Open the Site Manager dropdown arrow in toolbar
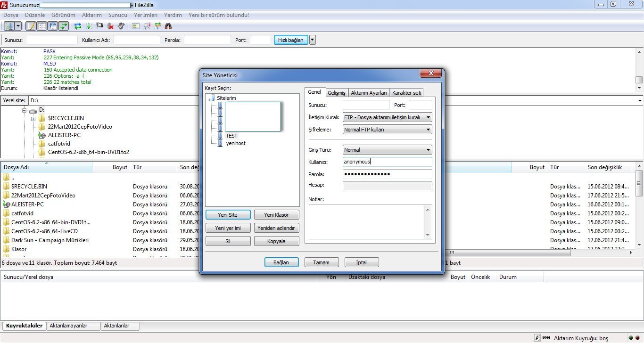This screenshot has width=644, height=343. (x=18, y=26)
